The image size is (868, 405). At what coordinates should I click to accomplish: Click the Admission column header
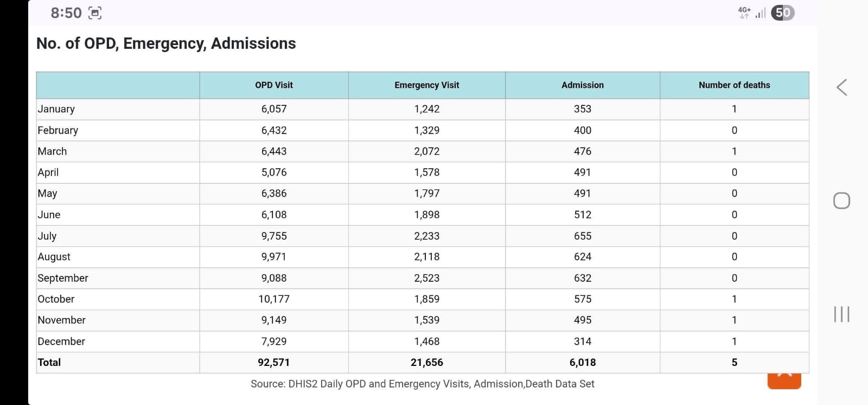click(x=583, y=85)
